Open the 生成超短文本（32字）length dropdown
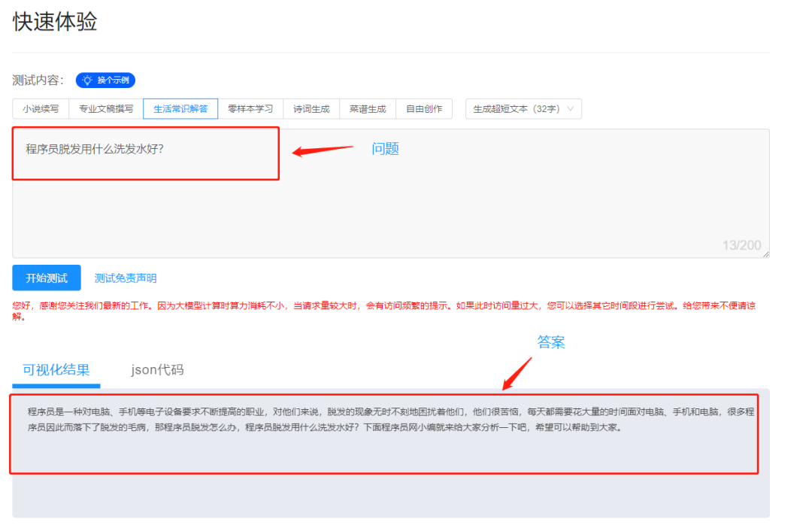This screenshot has height=525, width=812. pos(517,109)
